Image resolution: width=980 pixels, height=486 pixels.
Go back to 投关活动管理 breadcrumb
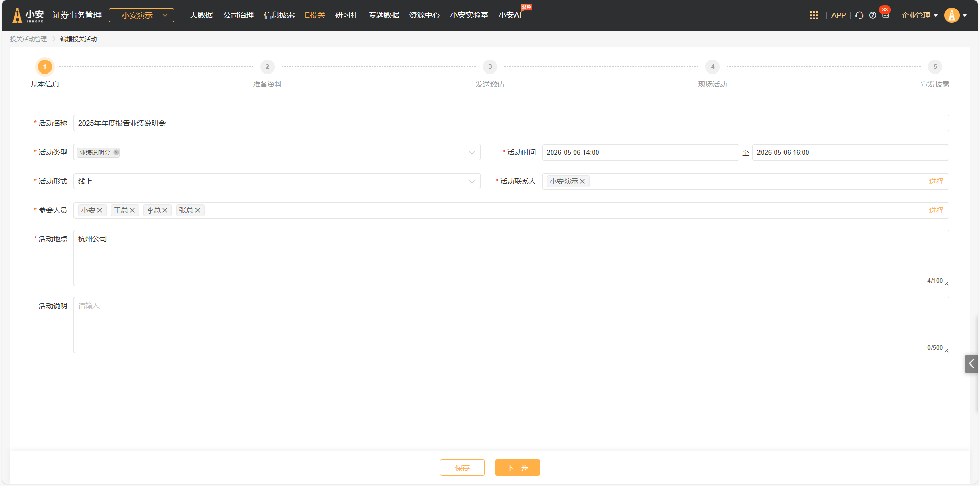[x=29, y=39]
